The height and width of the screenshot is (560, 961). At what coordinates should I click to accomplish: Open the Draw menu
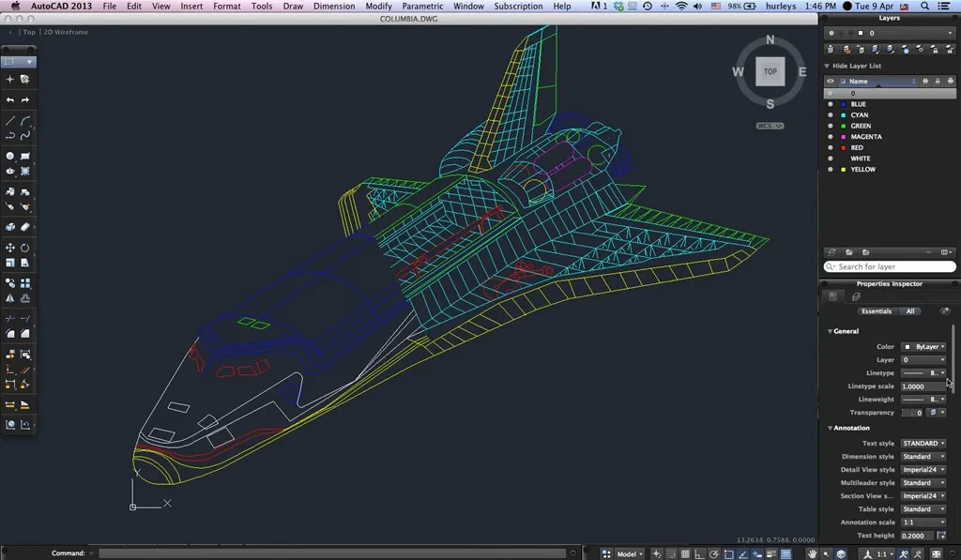292,6
